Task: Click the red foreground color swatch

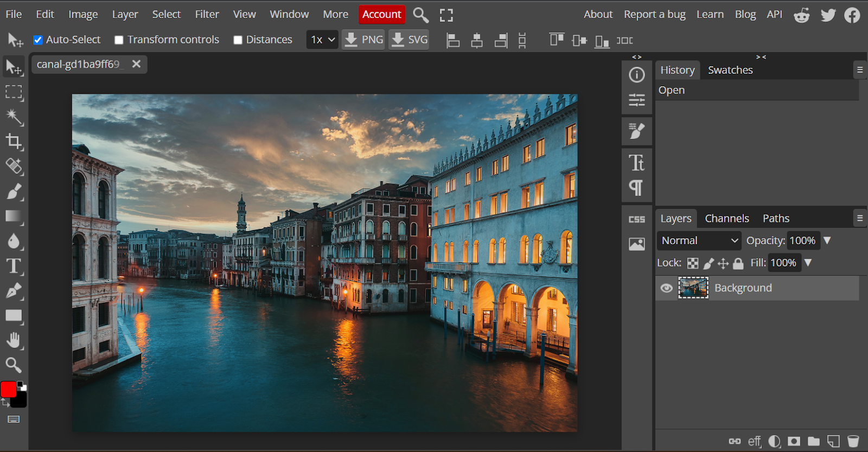Action: click(8, 389)
